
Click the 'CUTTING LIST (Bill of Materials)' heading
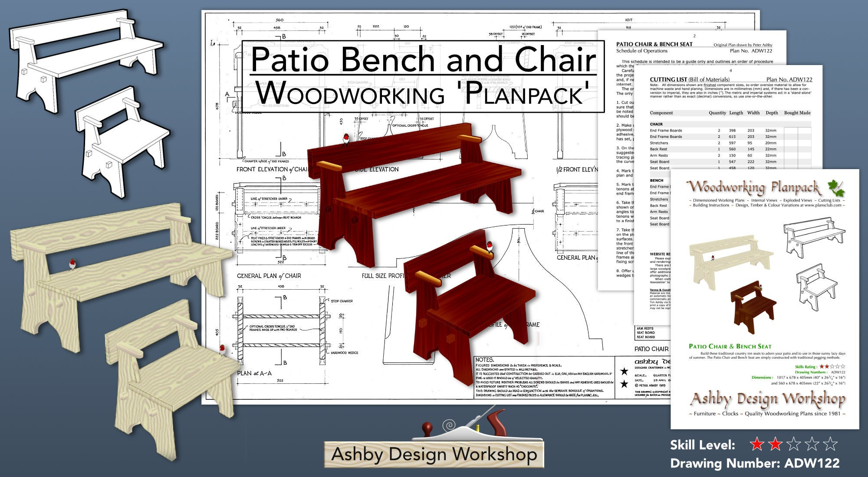pyautogui.click(x=690, y=79)
